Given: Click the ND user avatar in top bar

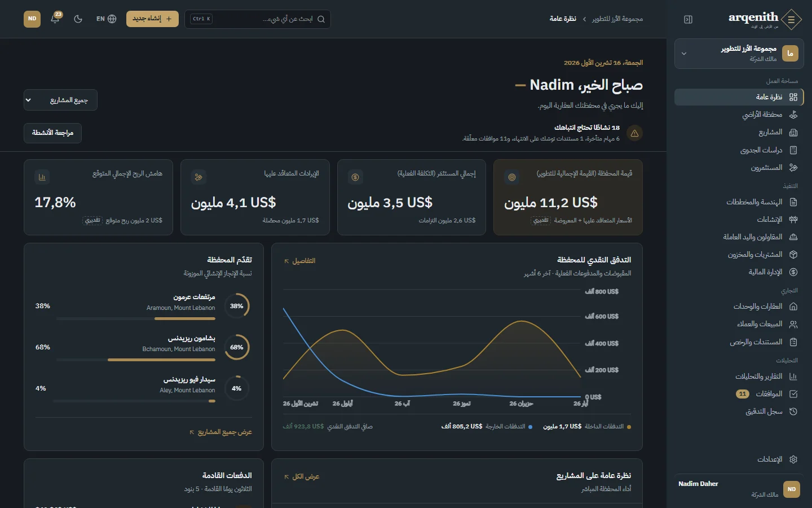Looking at the screenshot, I should pos(32,19).
